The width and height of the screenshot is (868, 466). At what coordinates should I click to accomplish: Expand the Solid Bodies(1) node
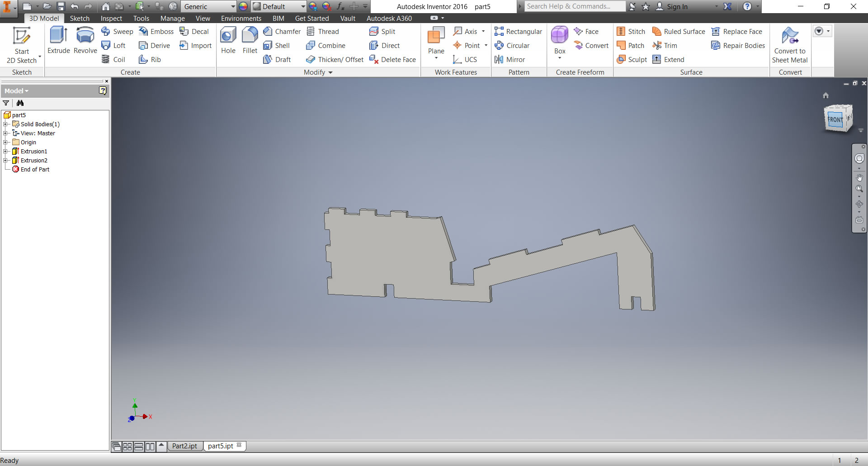(x=5, y=124)
